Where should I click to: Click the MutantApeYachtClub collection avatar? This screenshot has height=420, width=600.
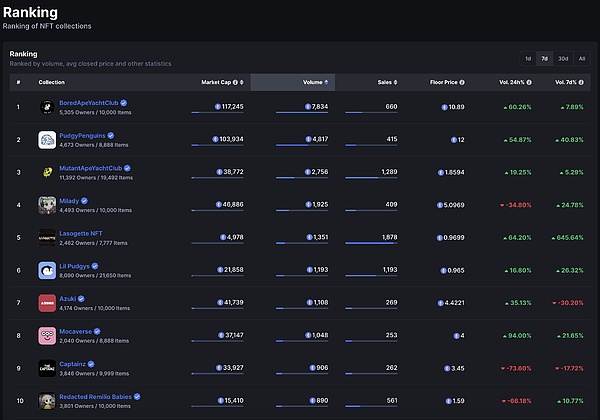(47, 172)
